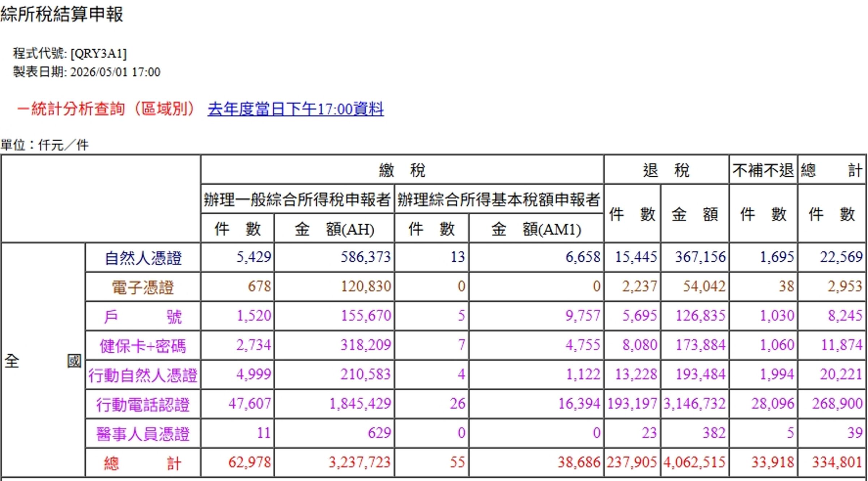Click value 1,845,429 in 行動電話認證 row
This screenshot has width=868, height=481.
tap(360, 403)
